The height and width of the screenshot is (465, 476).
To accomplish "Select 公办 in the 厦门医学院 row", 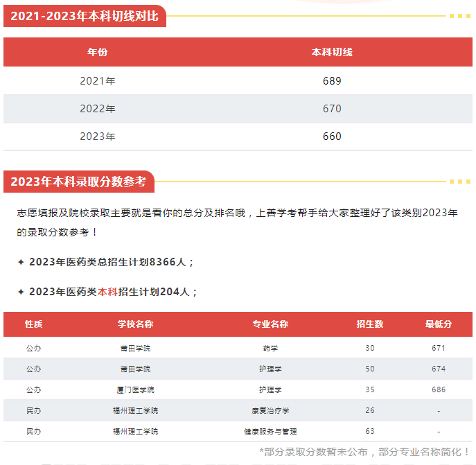I will point(33,389).
